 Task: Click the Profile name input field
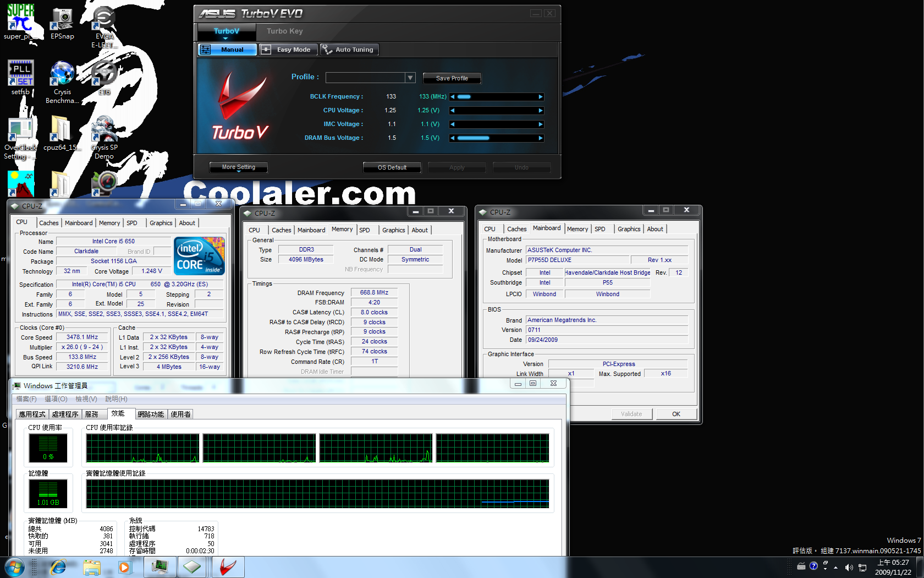pyautogui.click(x=366, y=78)
